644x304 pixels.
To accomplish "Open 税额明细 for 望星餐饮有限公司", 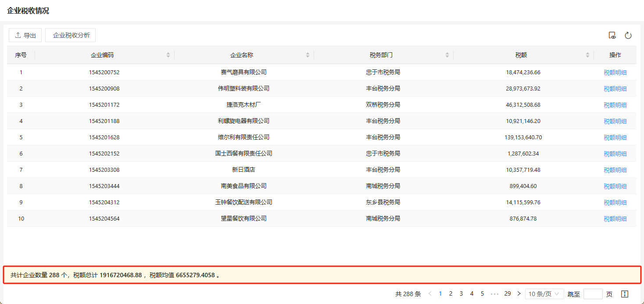I will point(615,219).
